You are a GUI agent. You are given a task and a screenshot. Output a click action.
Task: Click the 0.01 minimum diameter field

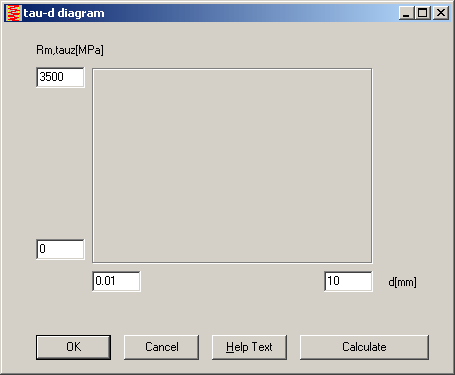[116, 281]
